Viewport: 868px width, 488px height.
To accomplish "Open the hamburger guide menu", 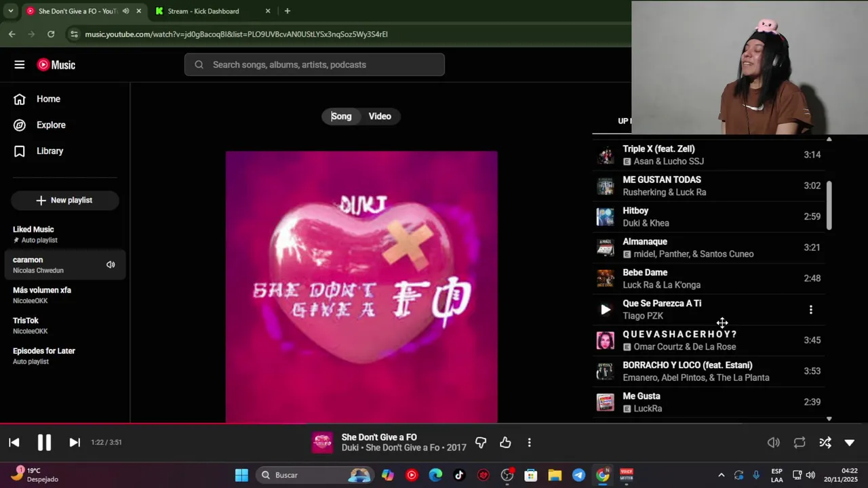I will [19, 65].
